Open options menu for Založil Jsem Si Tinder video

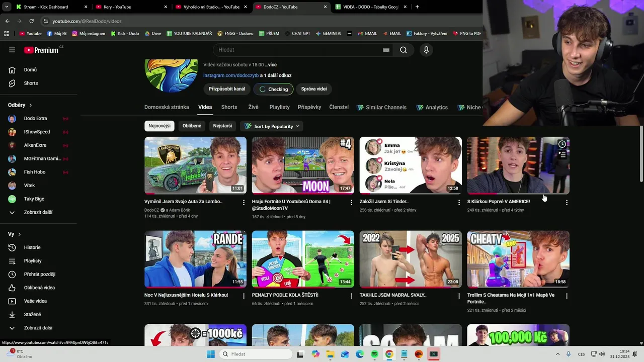tap(459, 202)
